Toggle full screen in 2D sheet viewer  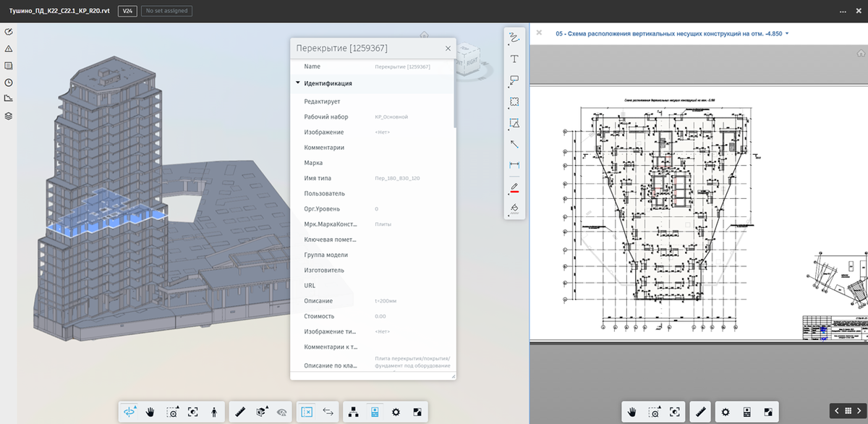click(x=767, y=411)
